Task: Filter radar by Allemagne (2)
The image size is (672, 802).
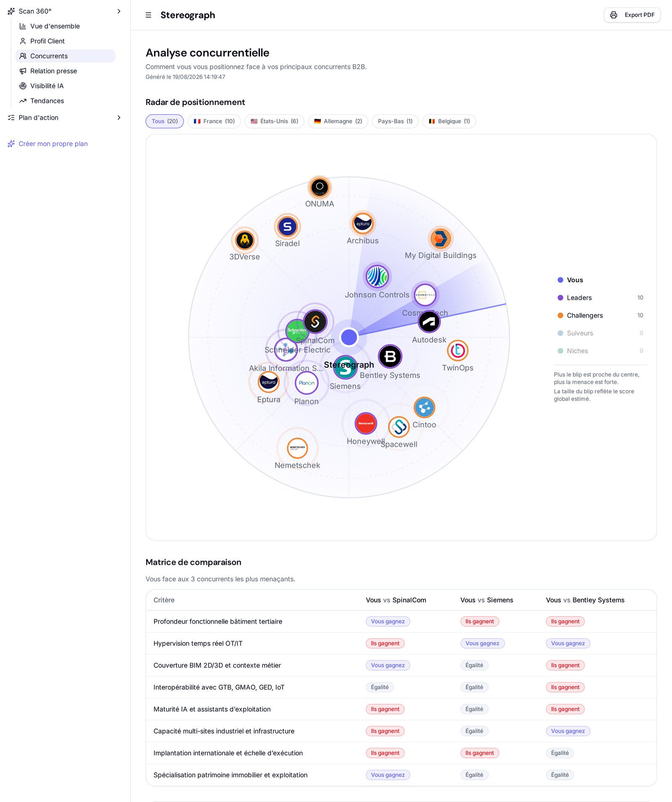Action: click(338, 121)
